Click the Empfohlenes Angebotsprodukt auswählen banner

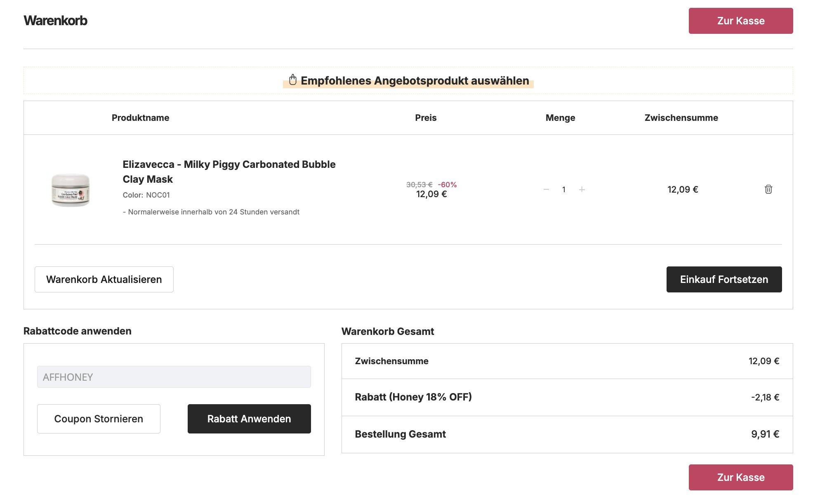pos(408,80)
